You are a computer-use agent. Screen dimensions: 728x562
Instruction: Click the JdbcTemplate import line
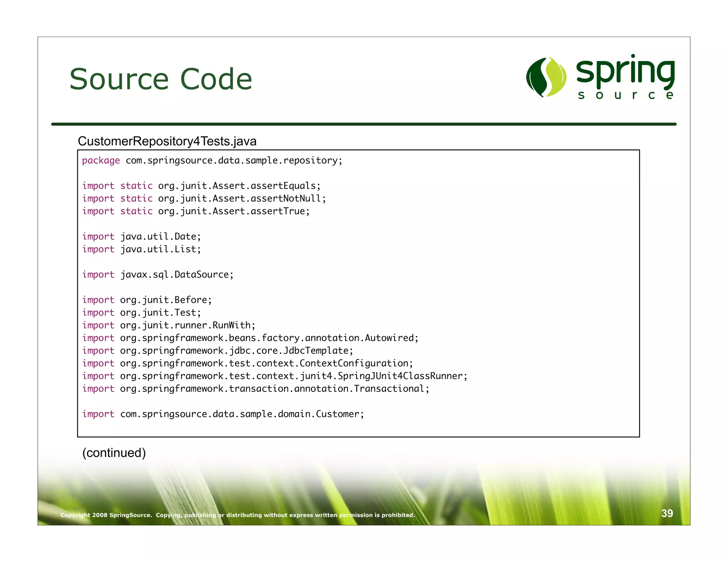click(x=218, y=351)
